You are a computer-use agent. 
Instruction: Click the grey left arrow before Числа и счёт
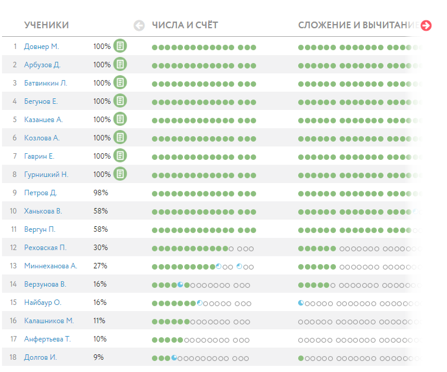coord(139,25)
